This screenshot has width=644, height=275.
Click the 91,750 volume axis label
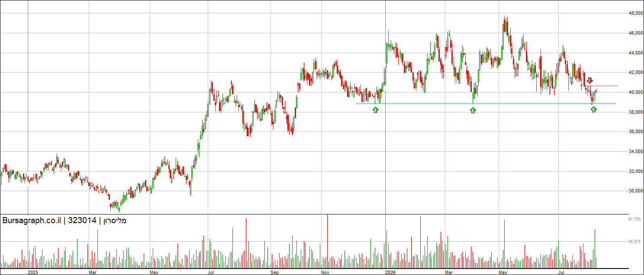(x=634, y=220)
